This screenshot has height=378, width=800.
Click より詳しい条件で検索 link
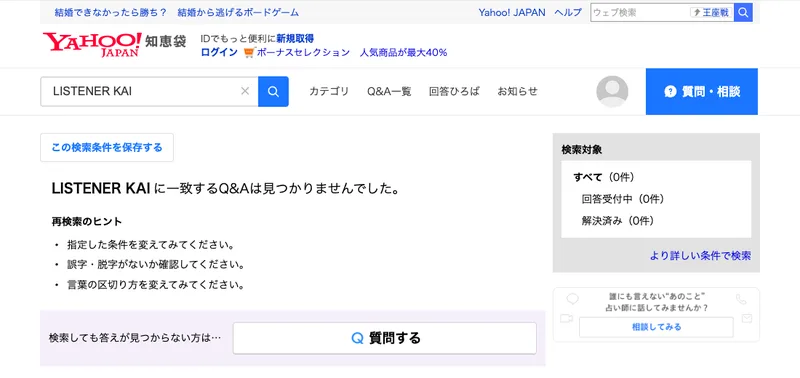tap(700, 256)
